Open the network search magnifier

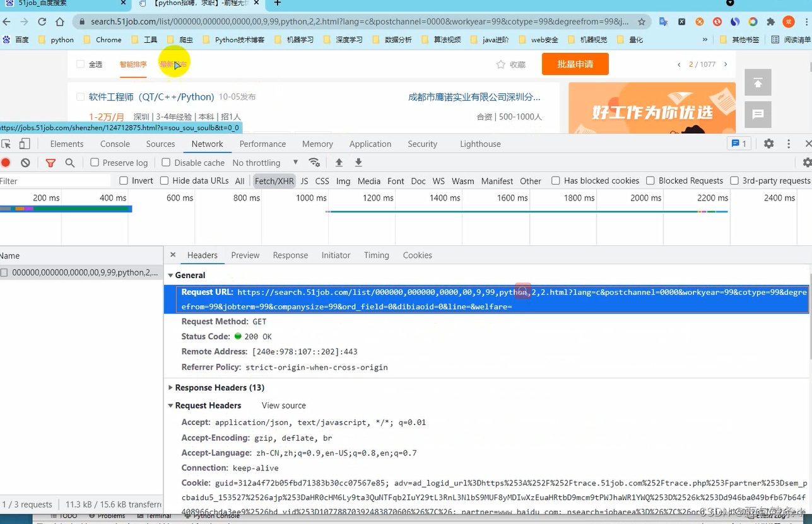[x=70, y=163]
